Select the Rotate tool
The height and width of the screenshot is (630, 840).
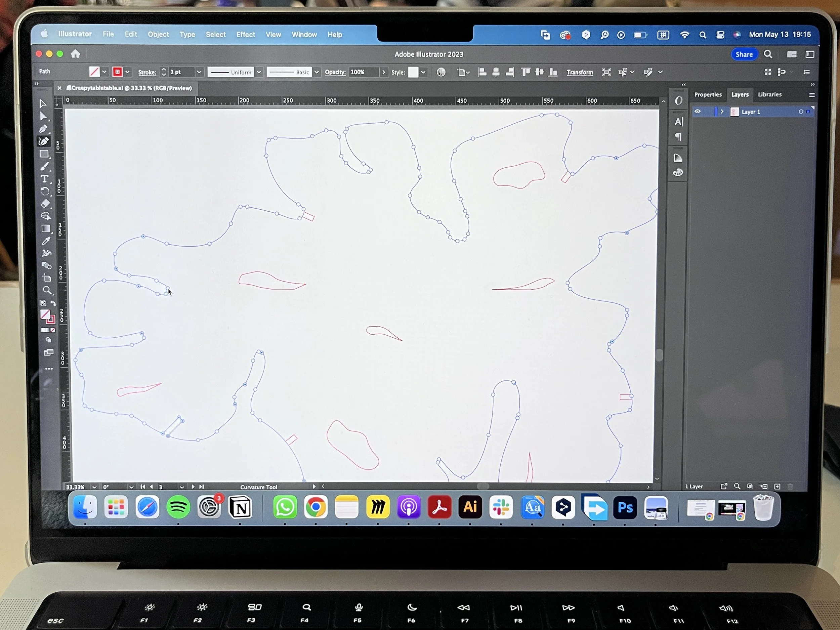tap(45, 191)
